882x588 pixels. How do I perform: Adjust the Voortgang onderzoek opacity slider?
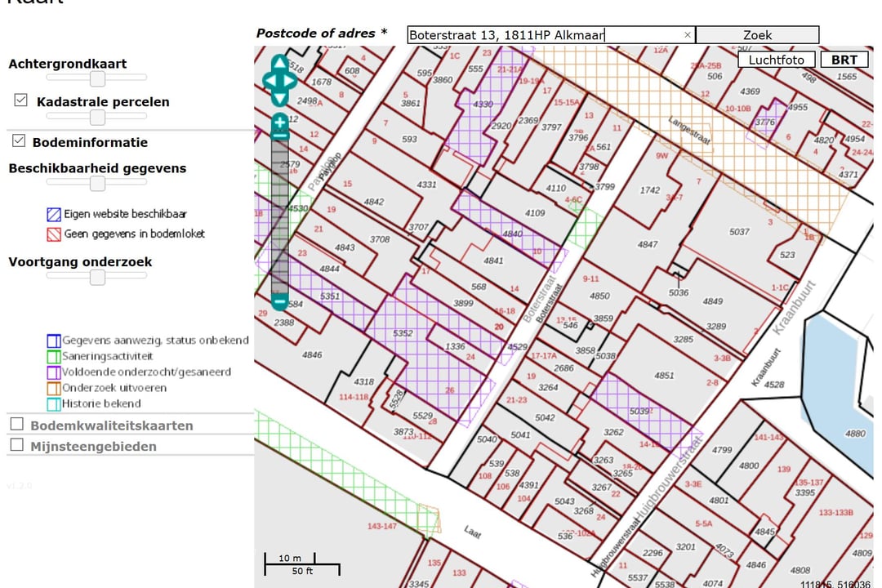(x=96, y=276)
